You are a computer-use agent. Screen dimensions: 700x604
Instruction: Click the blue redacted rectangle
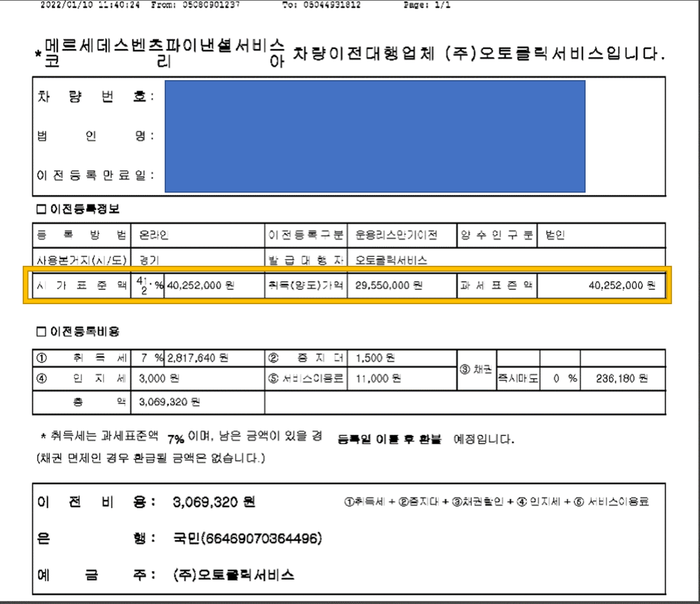tap(374, 136)
